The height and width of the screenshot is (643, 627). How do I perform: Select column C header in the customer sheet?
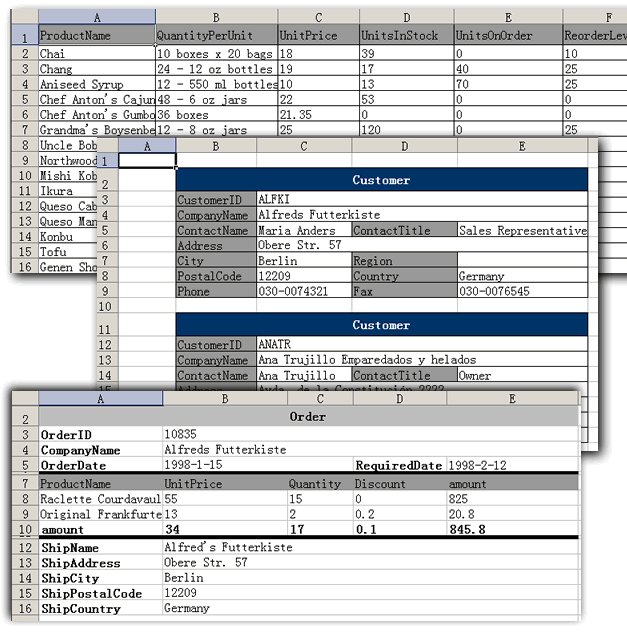coord(304,146)
